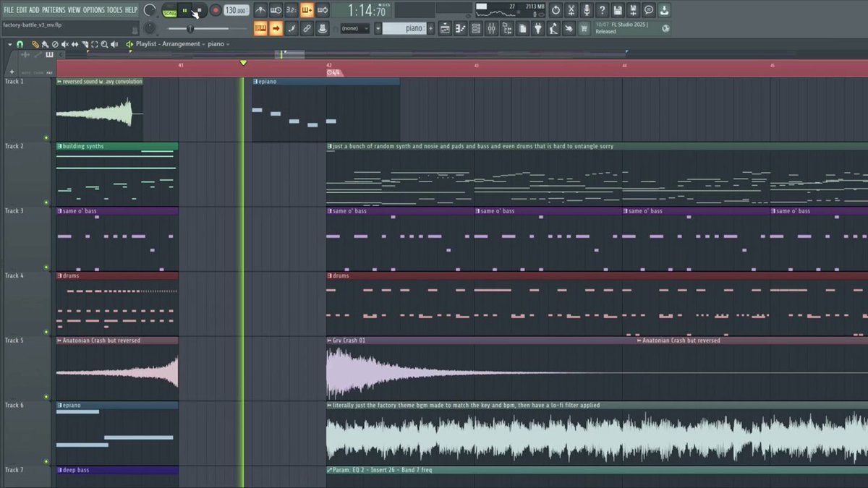This screenshot has height=488, width=868.
Task: Open the (none) snap dropdown
Action: click(x=355, y=28)
